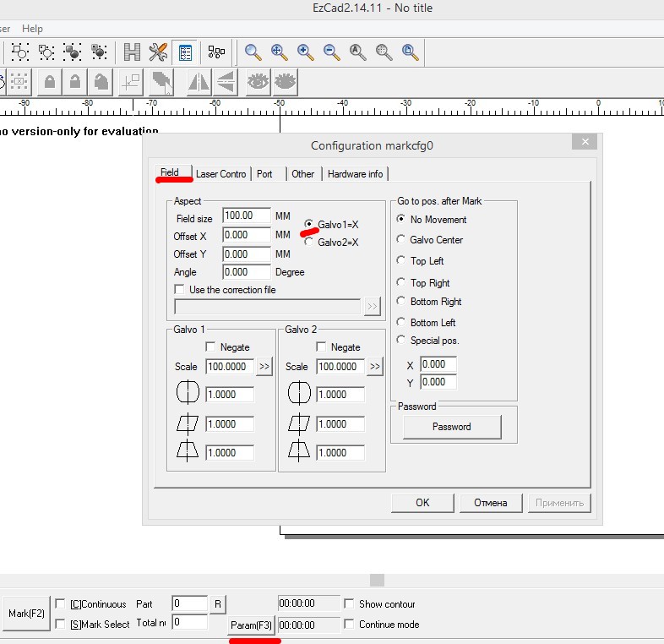Viewport: 664px width, 644px height.
Task: Open the Hatch tool (H icon)
Action: [x=132, y=52]
